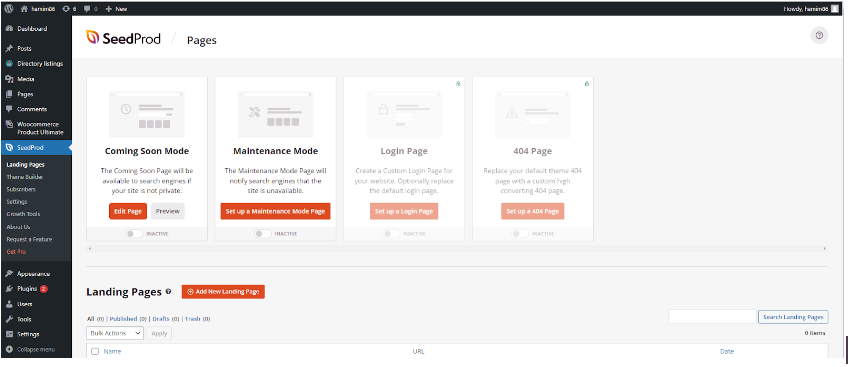
Task: Click the Coming Soon Mode clock thumbnail
Action: pyautogui.click(x=147, y=115)
